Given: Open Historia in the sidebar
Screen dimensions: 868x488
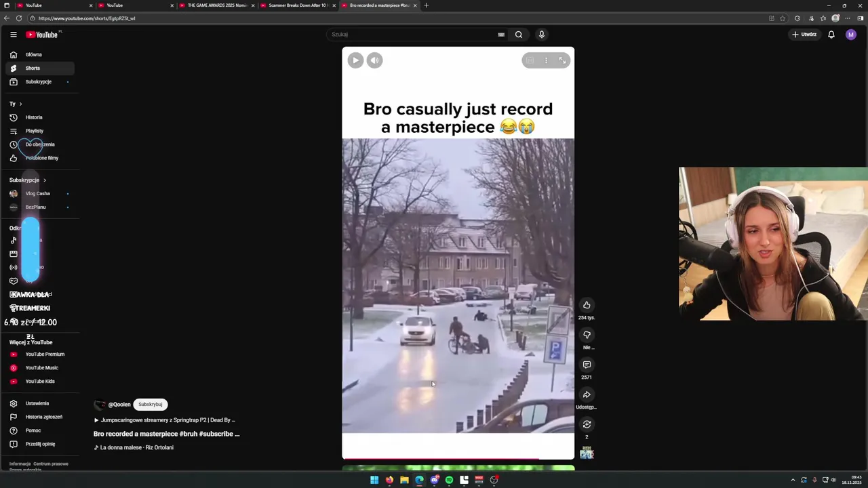Looking at the screenshot, I should click(x=40, y=117).
